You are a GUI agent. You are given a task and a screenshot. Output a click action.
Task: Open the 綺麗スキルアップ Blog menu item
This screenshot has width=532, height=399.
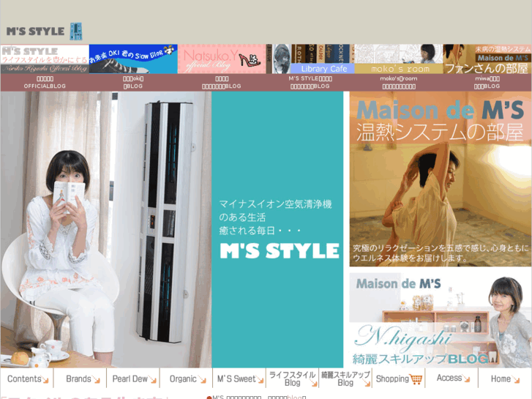point(345,379)
